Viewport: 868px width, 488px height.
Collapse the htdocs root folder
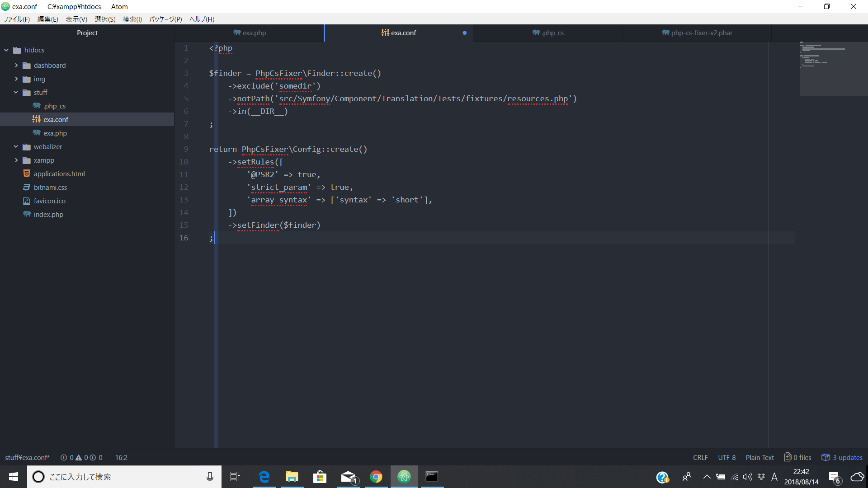[x=6, y=50]
